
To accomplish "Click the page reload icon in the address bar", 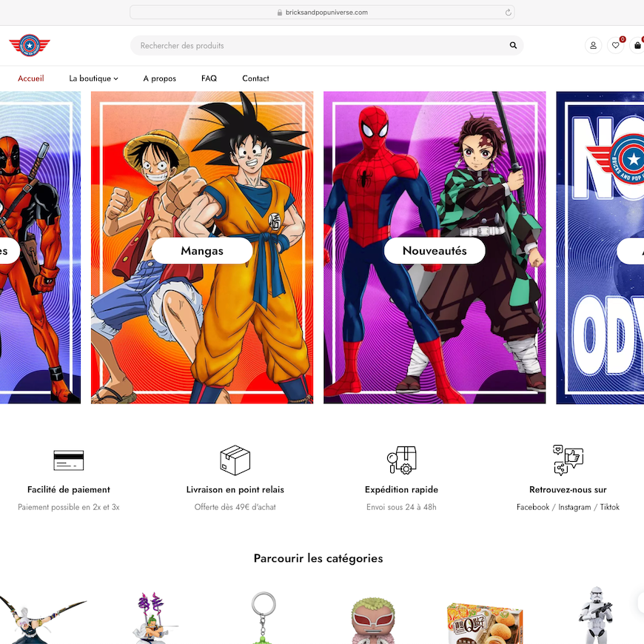I will 508,12.
